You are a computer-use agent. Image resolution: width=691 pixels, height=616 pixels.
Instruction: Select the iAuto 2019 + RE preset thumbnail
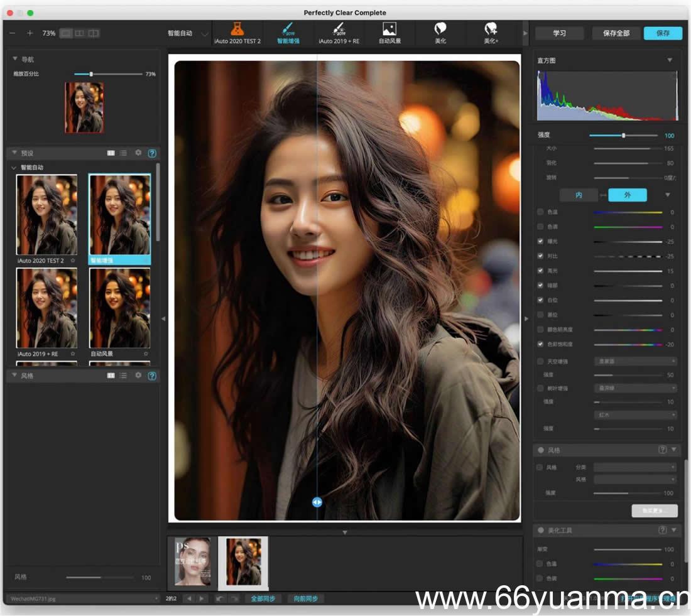click(x=46, y=308)
